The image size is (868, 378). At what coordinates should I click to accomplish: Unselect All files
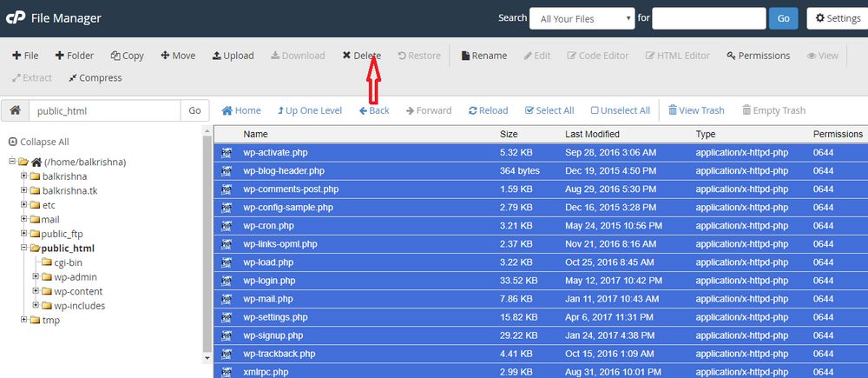(621, 110)
